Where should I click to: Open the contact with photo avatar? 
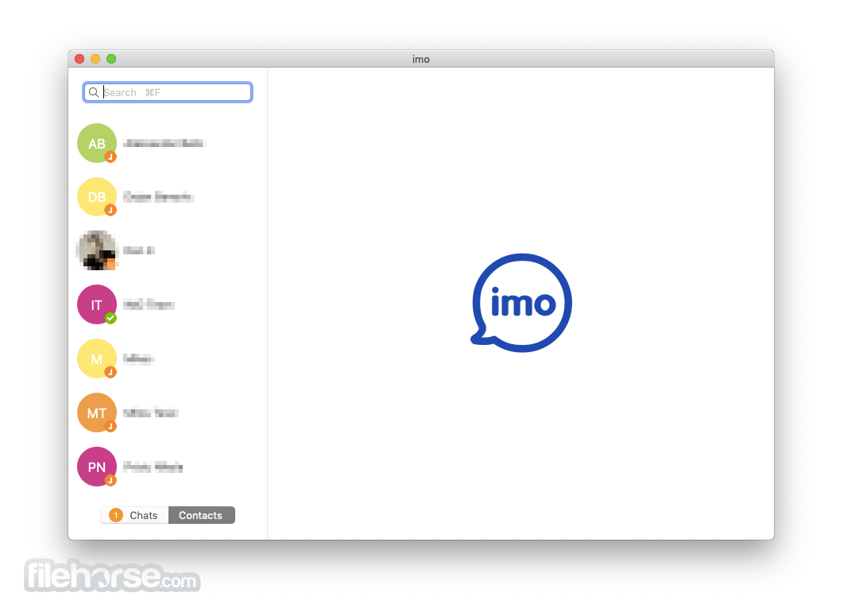click(x=97, y=250)
